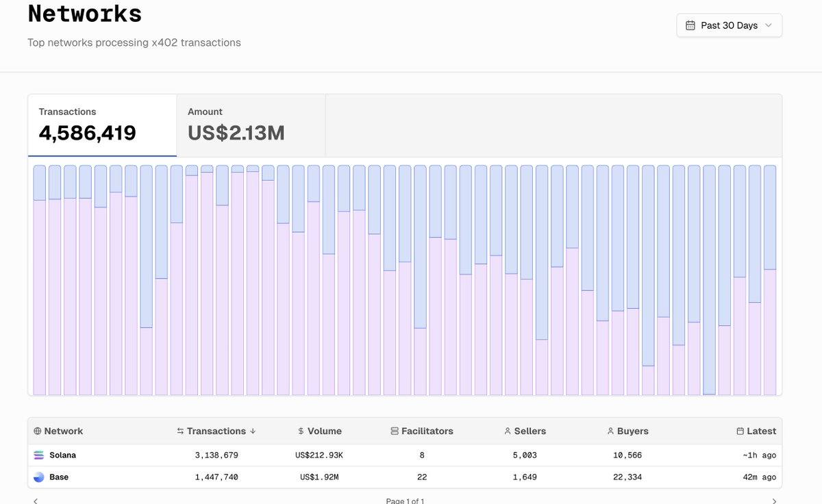This screenshot has height=504, width=822.
Task: Click the person icon beside Sellers
Action: pos(508,431)
